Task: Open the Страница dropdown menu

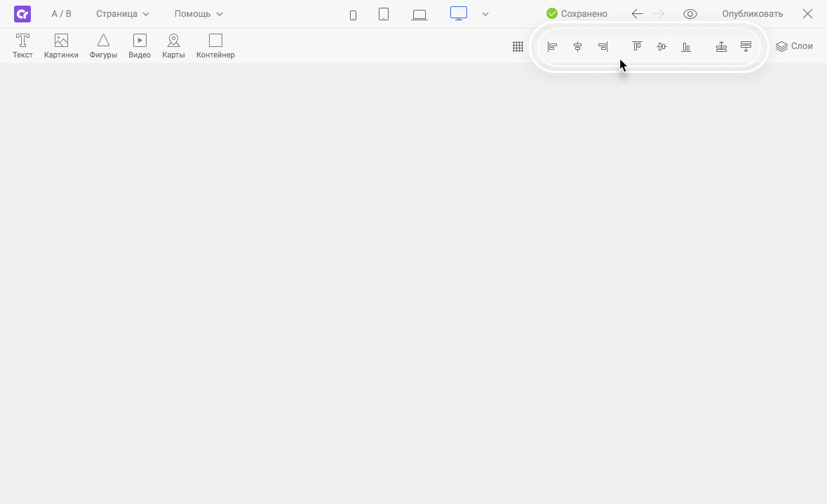Action: (123, 14)
